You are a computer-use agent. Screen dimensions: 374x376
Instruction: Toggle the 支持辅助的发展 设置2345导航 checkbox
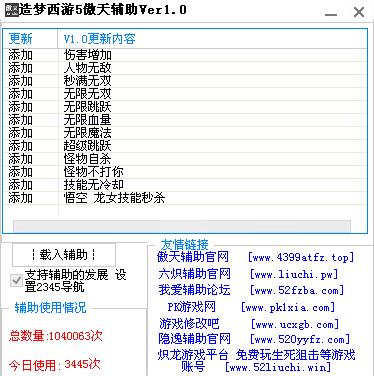coord(16,281)
